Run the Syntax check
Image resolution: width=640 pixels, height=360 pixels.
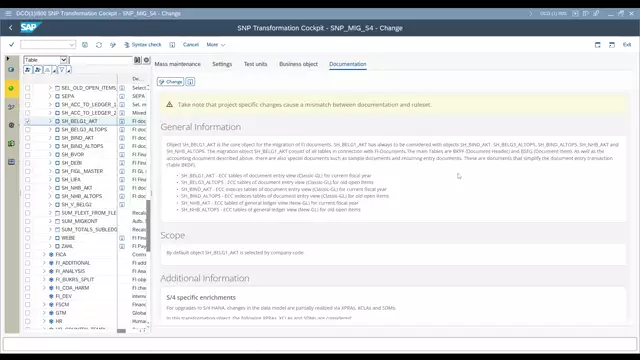coord(143,44)
